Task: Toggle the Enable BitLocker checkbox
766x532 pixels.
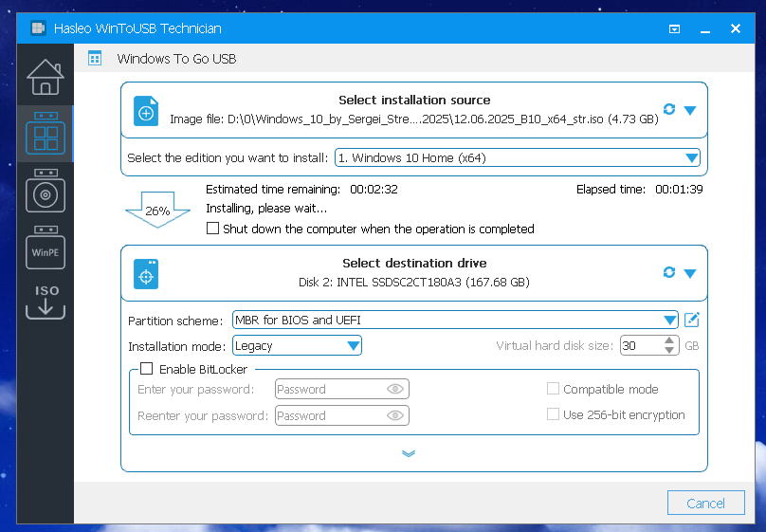Action: click(x=147, y=369)
